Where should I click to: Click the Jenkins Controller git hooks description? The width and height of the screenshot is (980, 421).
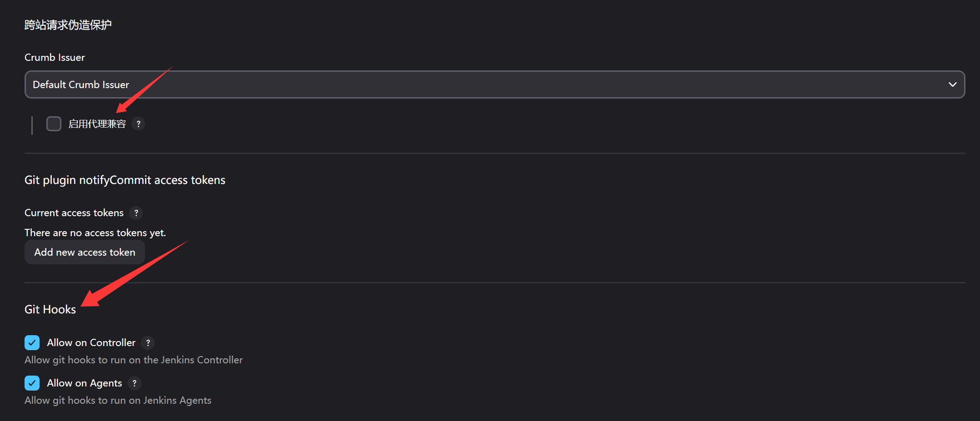click(133, 360)
